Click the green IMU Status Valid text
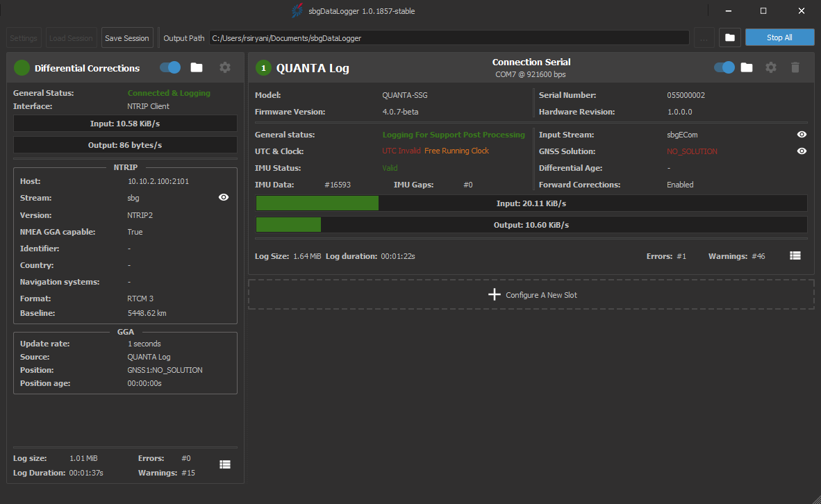 pos(390,168)
